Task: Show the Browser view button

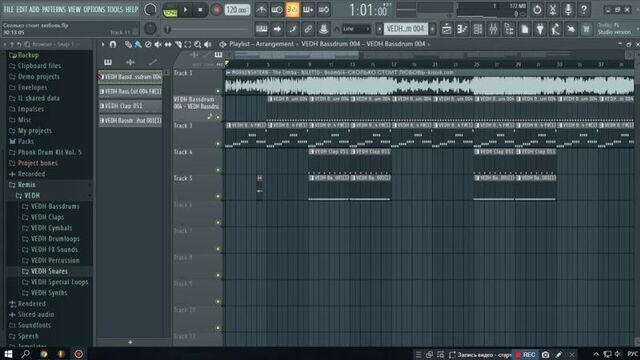Action: point(509,29)
